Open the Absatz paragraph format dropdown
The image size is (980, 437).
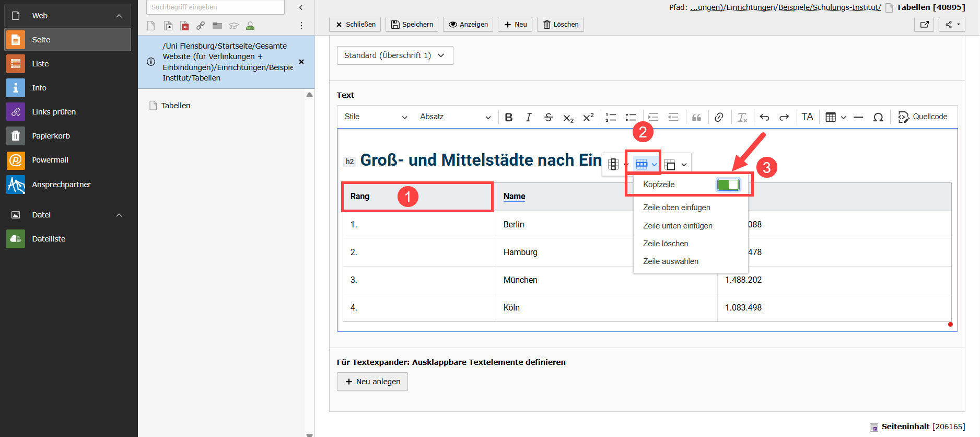tap(455, 117)
